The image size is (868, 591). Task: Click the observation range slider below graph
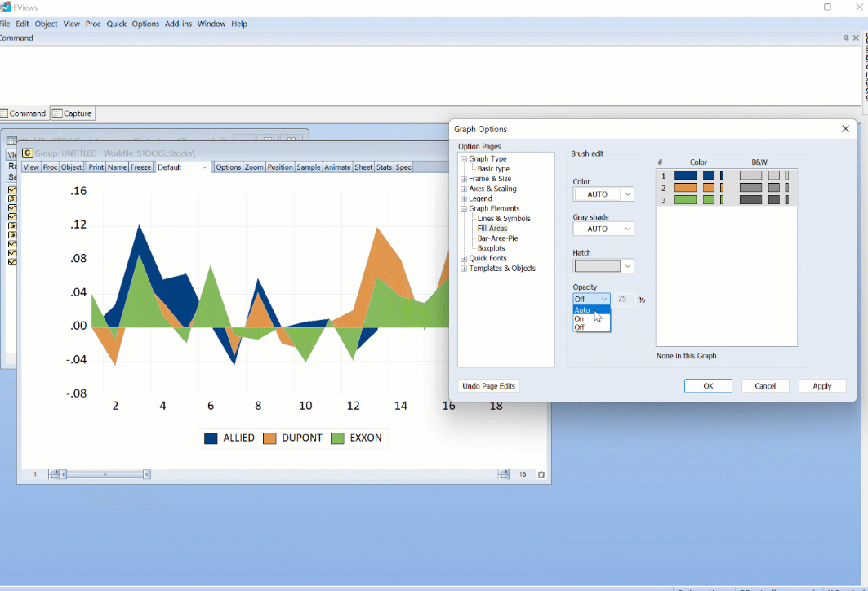pos(105,474)
